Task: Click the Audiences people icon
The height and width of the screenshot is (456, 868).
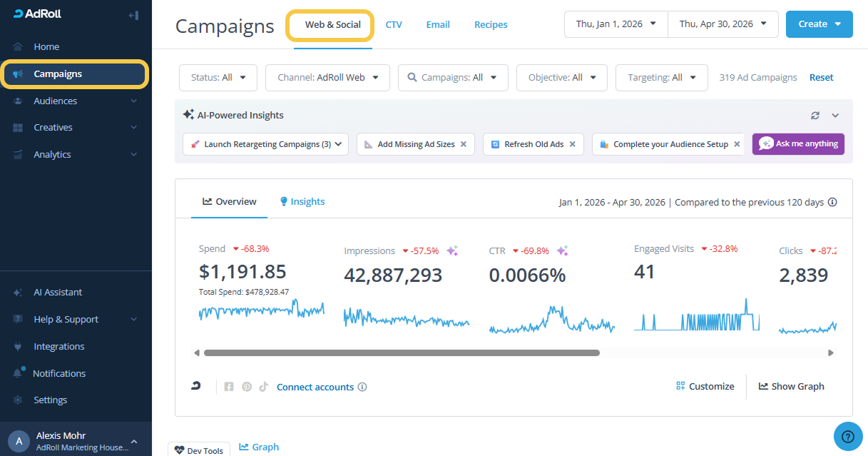Action: click(x=18, y=101)
